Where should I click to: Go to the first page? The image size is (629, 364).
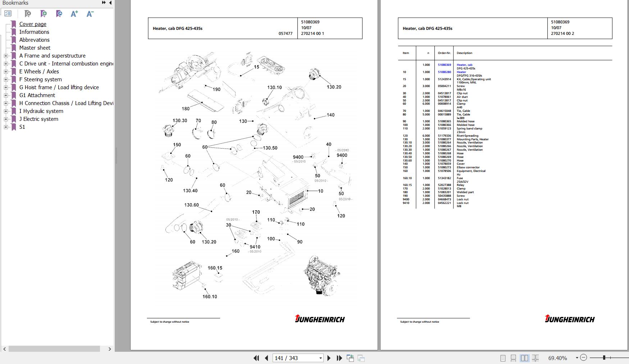(256, 358)
